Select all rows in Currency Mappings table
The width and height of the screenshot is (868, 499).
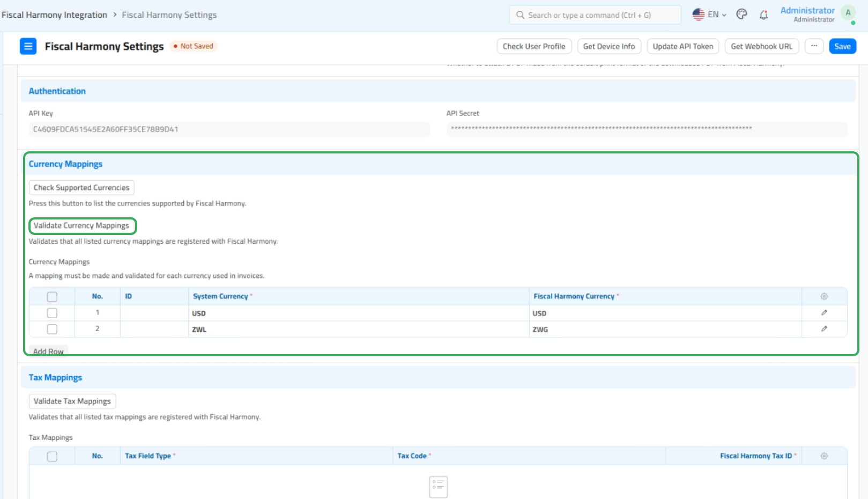52,297
